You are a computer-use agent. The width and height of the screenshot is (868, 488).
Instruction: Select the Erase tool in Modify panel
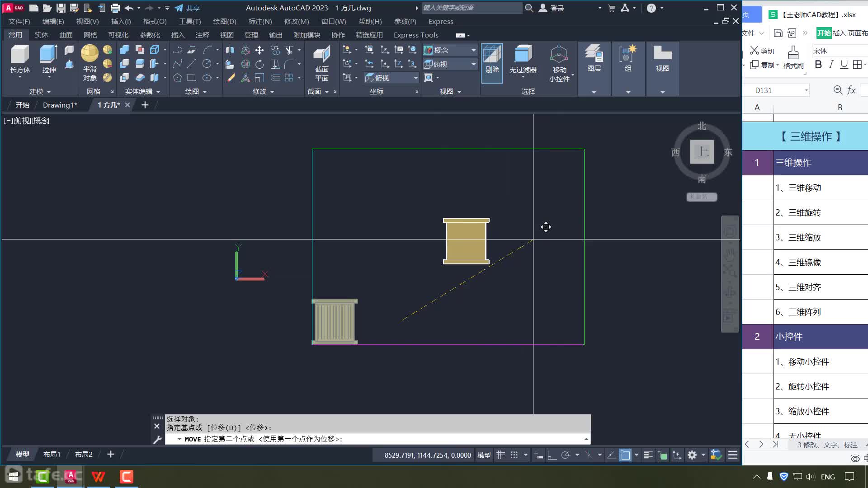pyautogui.click(x=231, y=78)
